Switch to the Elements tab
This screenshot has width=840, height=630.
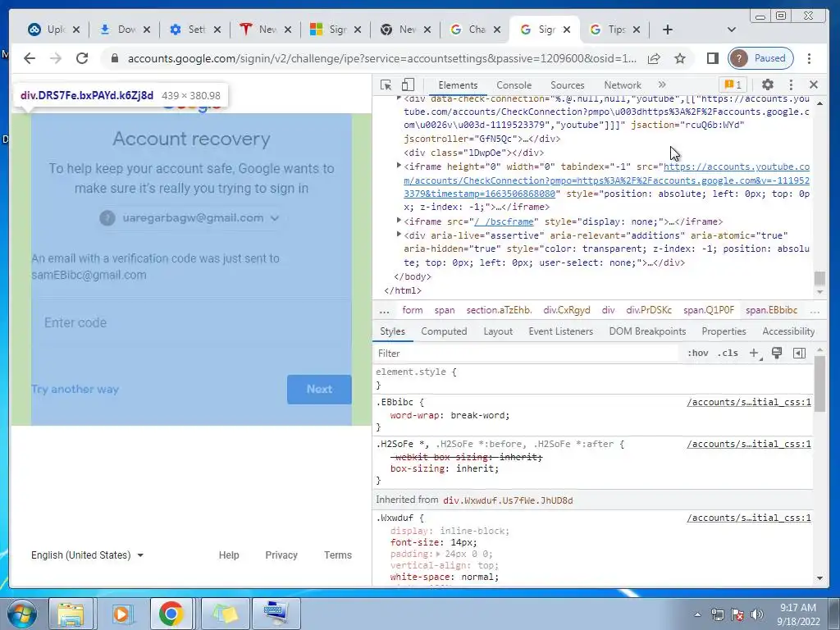[458, 85]
